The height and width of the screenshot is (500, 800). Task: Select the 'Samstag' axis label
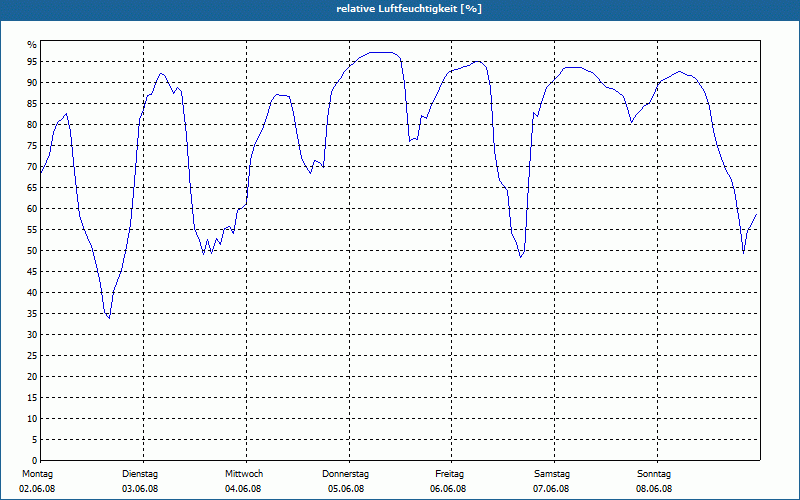(x=552, y=474)
